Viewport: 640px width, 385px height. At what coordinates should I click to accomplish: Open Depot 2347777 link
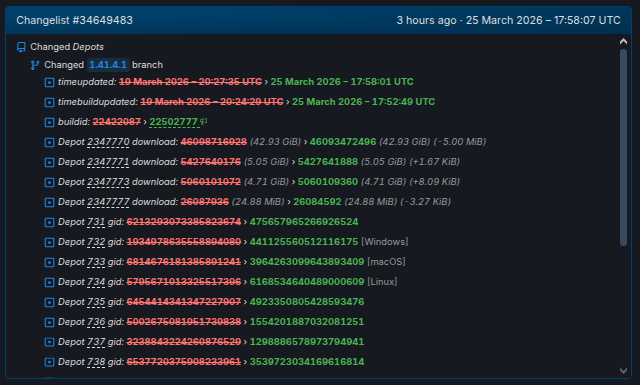click(108, 202)
